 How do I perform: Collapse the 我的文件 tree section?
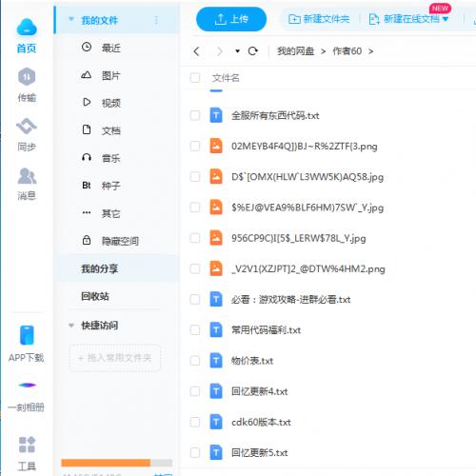coord(71,20)
